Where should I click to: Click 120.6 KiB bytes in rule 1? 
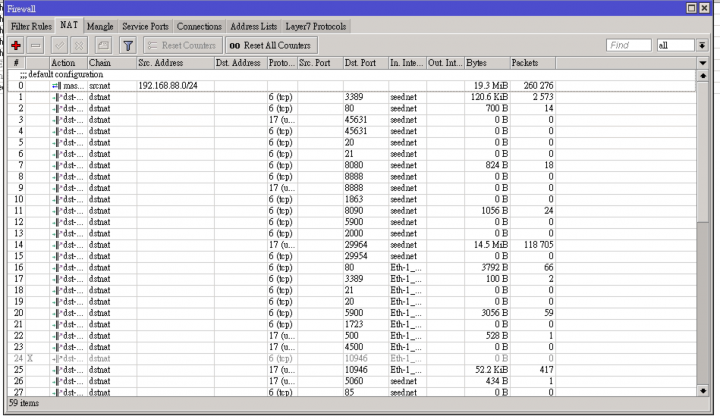(x=489, y=97)
